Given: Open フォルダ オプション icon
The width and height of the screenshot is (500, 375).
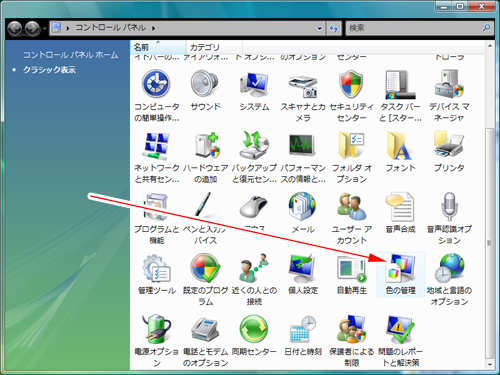Looking at the screenshot, I should [x=351, y=145].
